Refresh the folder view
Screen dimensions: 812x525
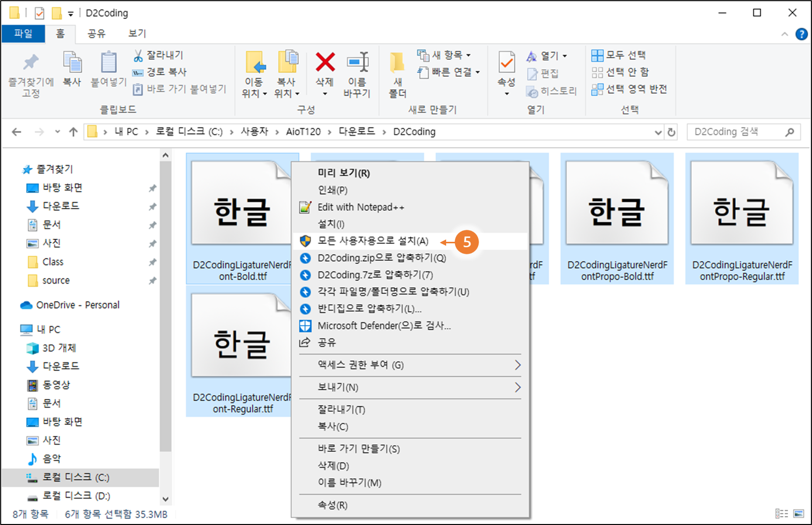tap(671, 132)
